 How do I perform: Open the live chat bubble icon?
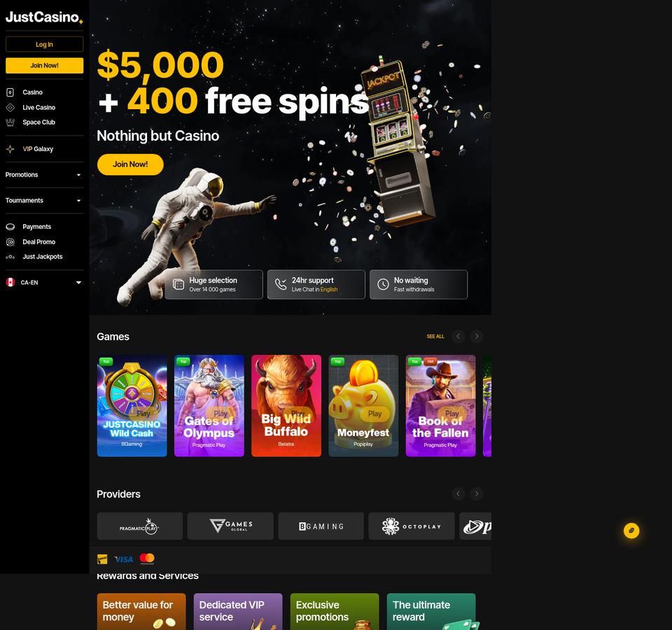coord(631,531)
